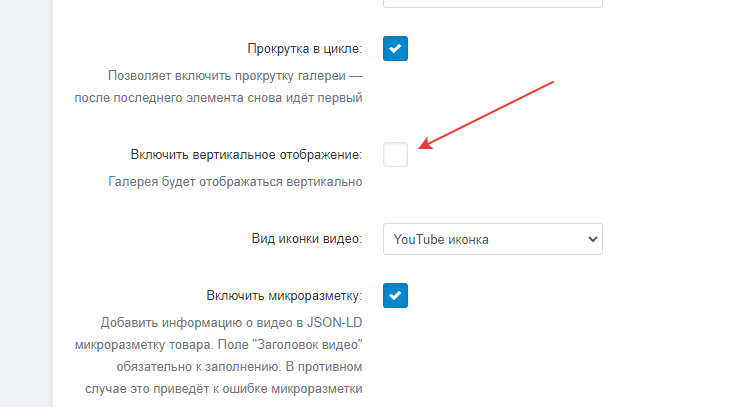Click the Галерея будет отображаться вертикально hint
Image resolution: width=729 pixels, height=407 pixels.
pos(235,181)
